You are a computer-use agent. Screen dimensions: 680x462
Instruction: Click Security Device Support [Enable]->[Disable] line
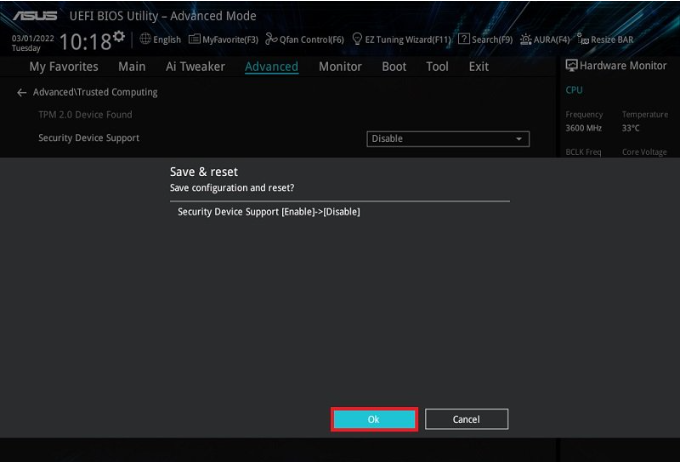click(x=269, y=212)
